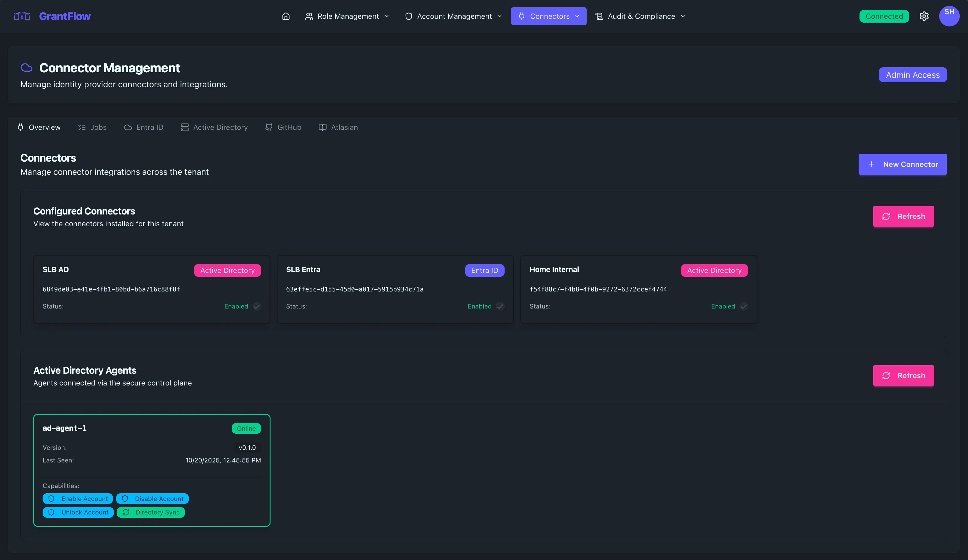Click the Admin Access button

tap(913, 75)
